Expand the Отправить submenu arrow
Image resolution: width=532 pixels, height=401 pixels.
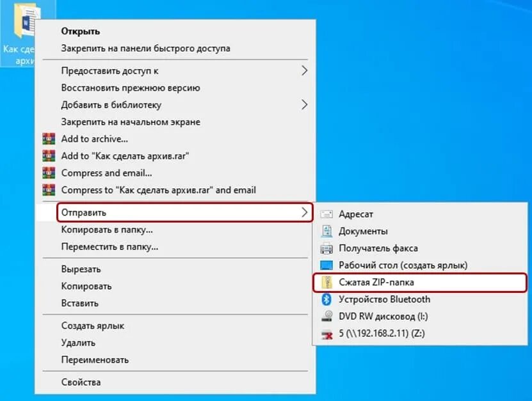pyautogui.click(x=304, y=212)
